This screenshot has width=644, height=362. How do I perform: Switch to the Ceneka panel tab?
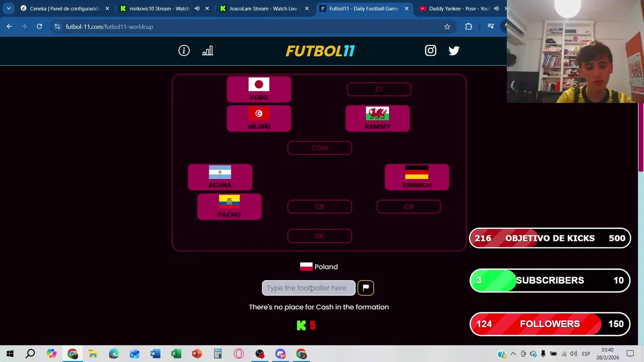(x=64, y=9)
